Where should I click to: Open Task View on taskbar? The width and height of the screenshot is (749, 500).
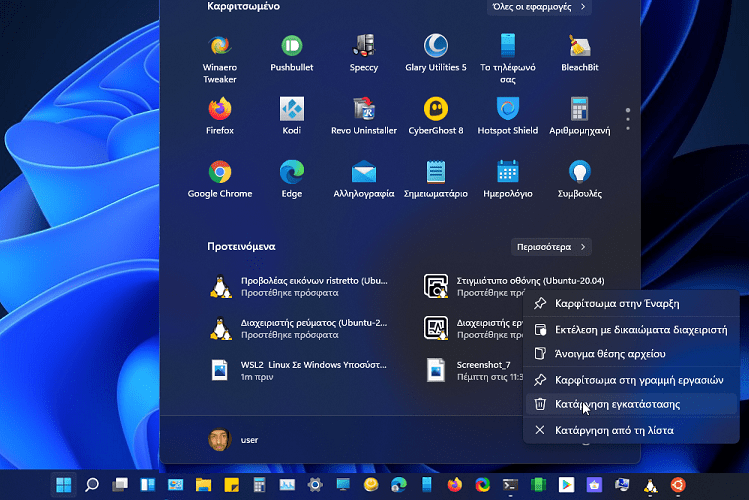coord(120,485)
